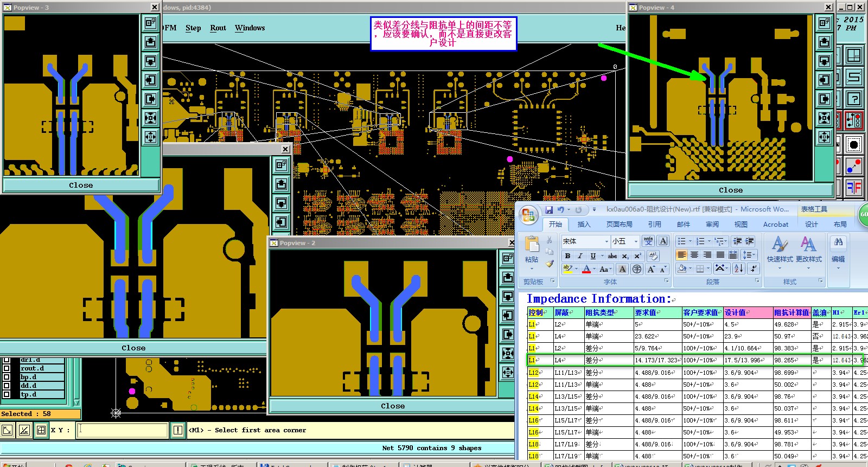Click Close button of middle-left popview

click(133, 348)
